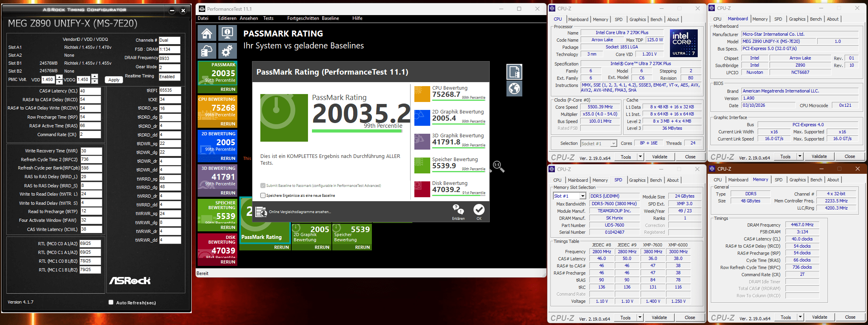Click the globe web icon beside the rating dialog
Image resolution: width=868 pixels, height=325 pixels.
tap(514, 88)
